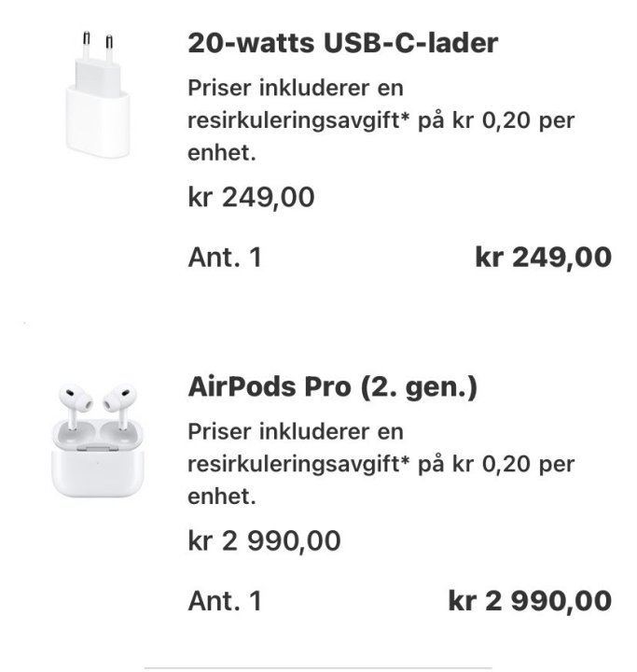Select the AirPods unit price kr 2 990,00
Viewport: 637px width, 672px height.
(264, 540)
